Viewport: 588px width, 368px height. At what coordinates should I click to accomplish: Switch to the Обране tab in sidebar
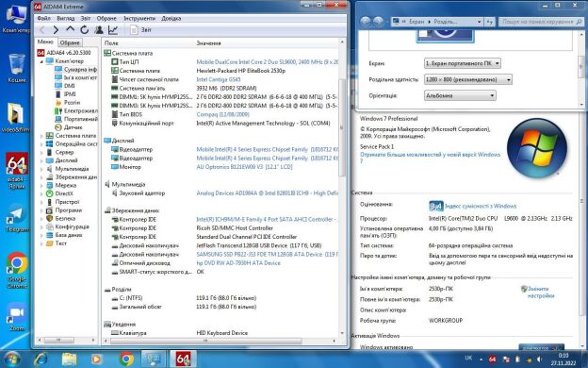70,42
